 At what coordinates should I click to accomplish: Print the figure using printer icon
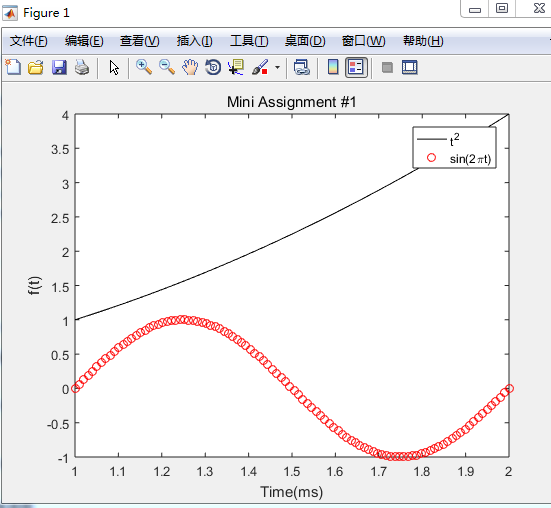82,67
